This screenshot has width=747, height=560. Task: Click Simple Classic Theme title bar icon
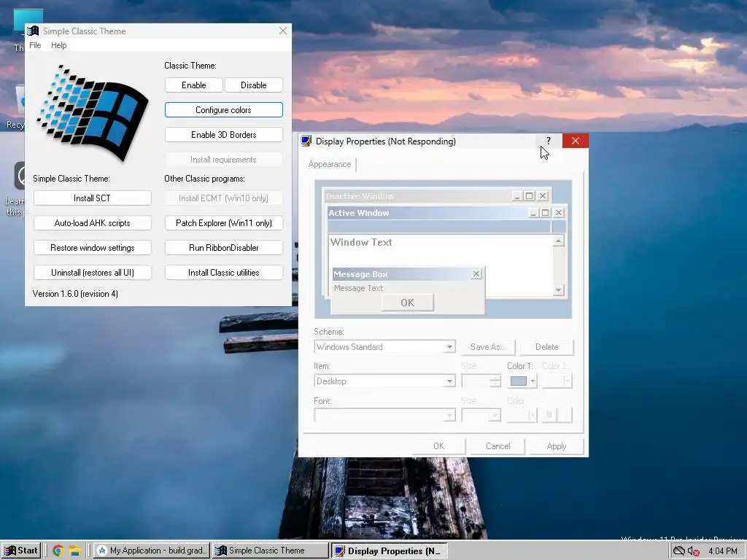(x=33, y=31)
